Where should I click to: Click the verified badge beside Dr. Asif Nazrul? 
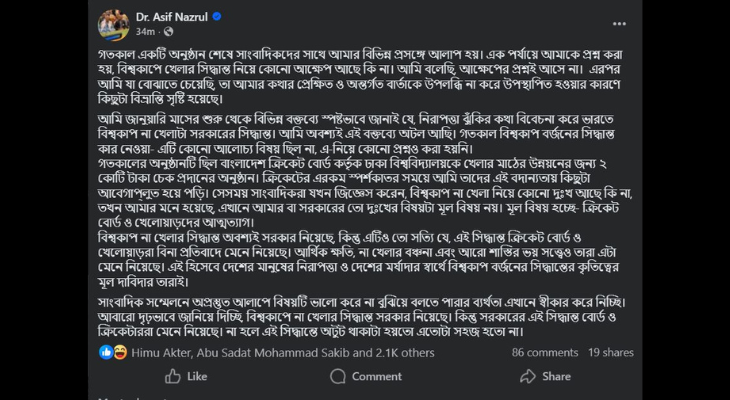click(x=216, y=17)
